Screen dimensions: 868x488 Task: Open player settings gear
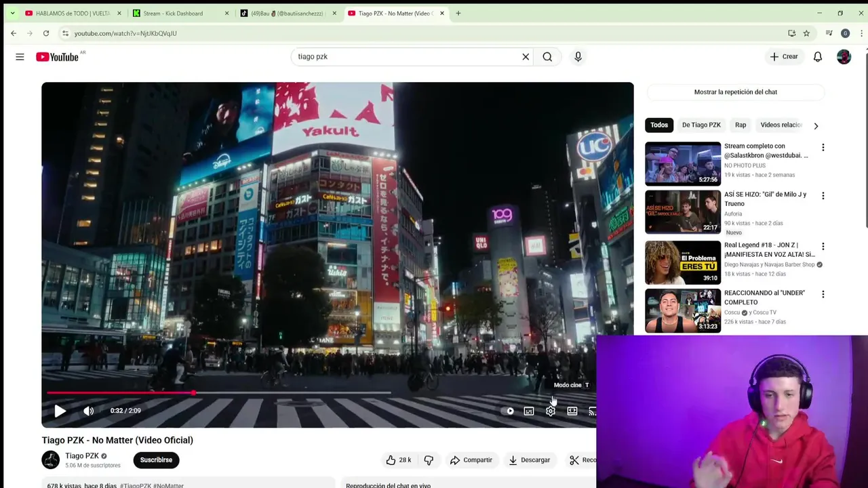(x=551, y=411)
